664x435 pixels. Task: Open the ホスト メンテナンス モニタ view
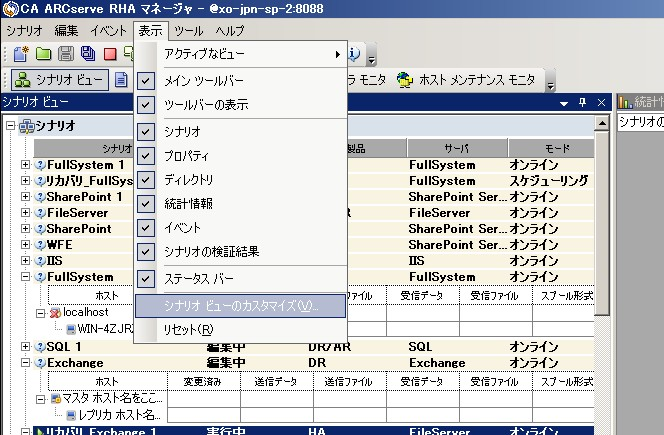click(x=466, y=80)
